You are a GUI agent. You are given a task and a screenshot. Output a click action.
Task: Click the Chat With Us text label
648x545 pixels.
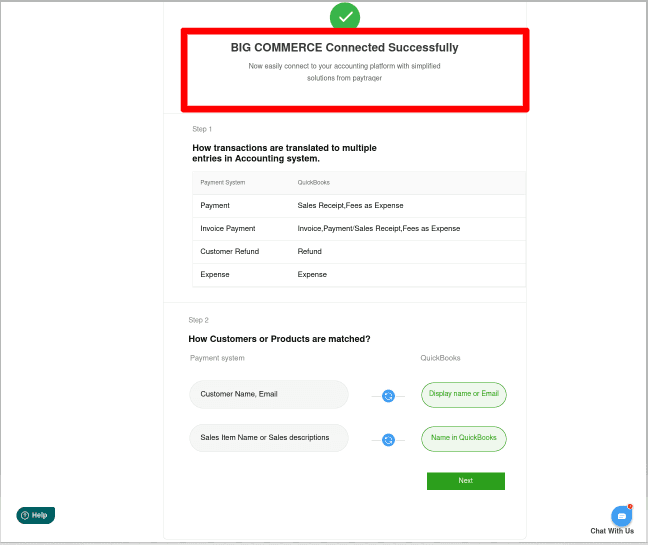click(x=612, y=531)
